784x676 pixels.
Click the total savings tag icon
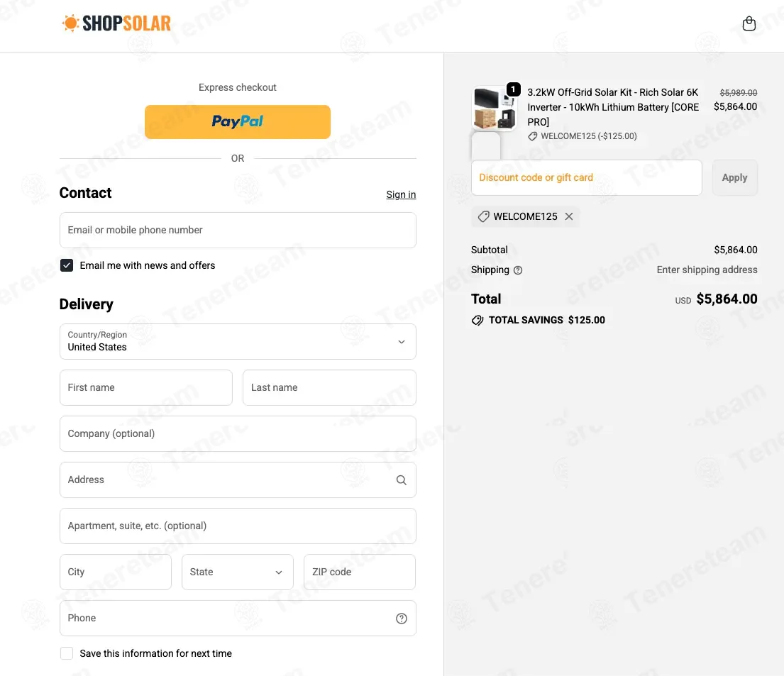point(477,321)
